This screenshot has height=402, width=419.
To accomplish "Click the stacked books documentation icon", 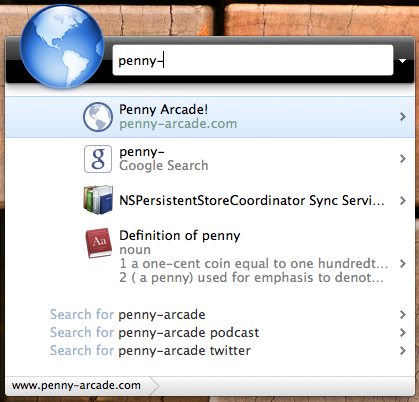I will click(98, 200).
